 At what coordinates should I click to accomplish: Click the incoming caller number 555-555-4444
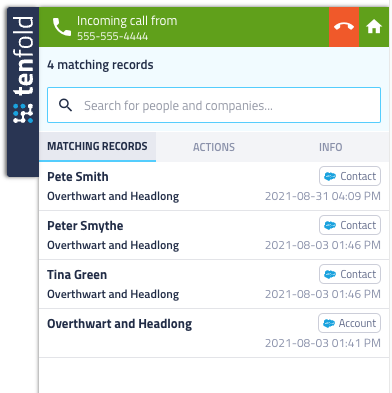coord(113,36)
